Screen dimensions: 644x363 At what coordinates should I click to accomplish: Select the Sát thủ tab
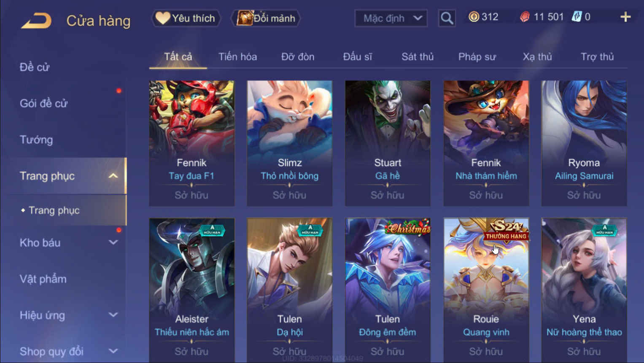pyautogui.click(x=417, y=56)
